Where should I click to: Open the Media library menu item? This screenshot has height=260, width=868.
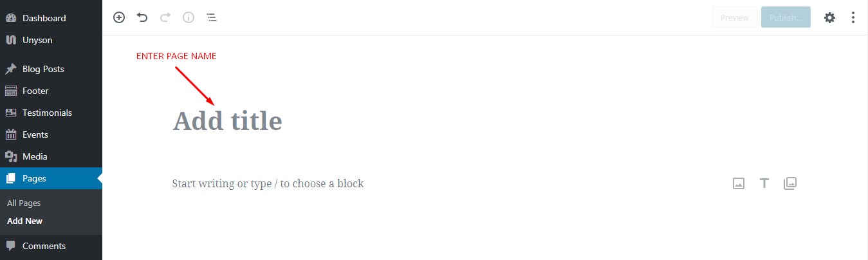35,156
